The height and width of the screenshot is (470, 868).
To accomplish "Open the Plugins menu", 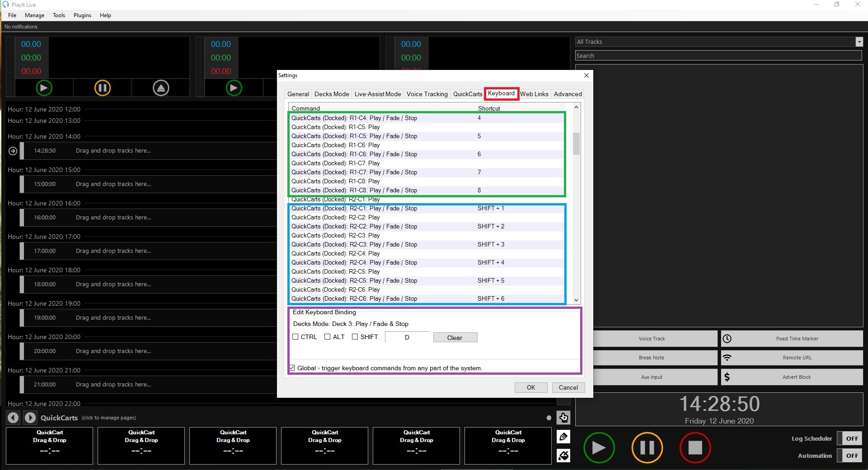I will pyautogui.click(x=82, y=15).
